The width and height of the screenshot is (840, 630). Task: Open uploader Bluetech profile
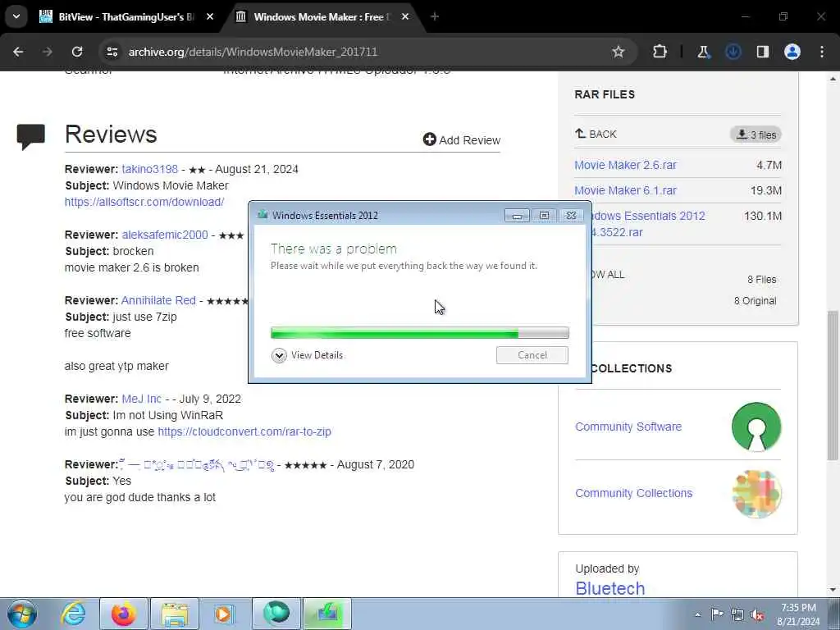point(610,588)
